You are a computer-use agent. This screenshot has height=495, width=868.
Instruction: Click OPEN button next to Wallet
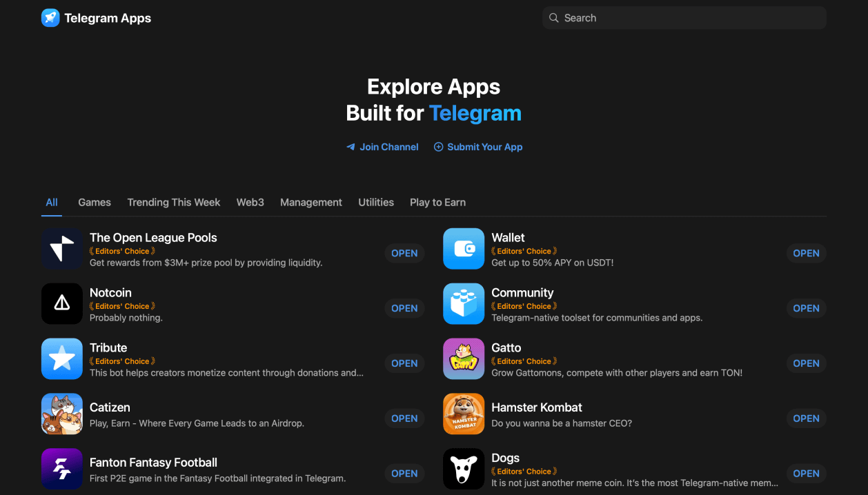pyautogui.click(x=806, y=253)
